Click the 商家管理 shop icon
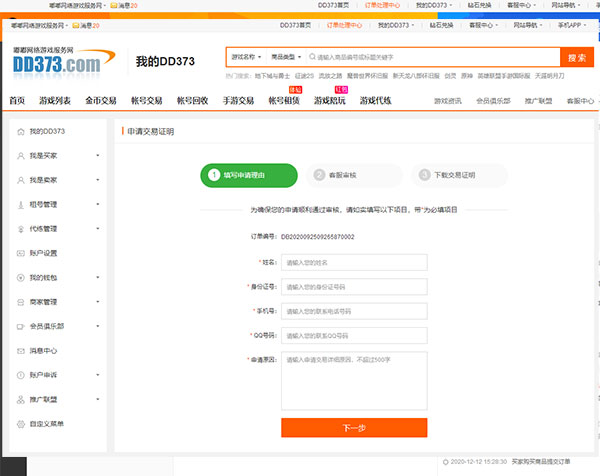 tap(20, 302)
